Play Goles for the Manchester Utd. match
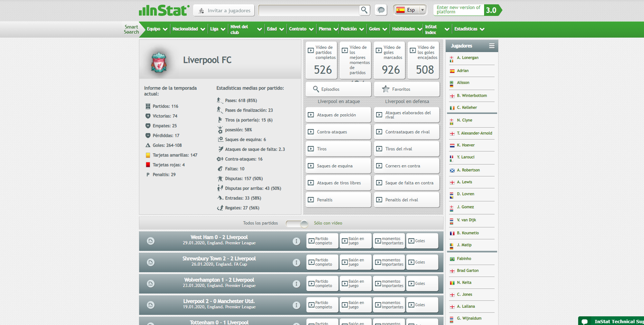The height and width of the screenshot is (325, 644). 422,305
